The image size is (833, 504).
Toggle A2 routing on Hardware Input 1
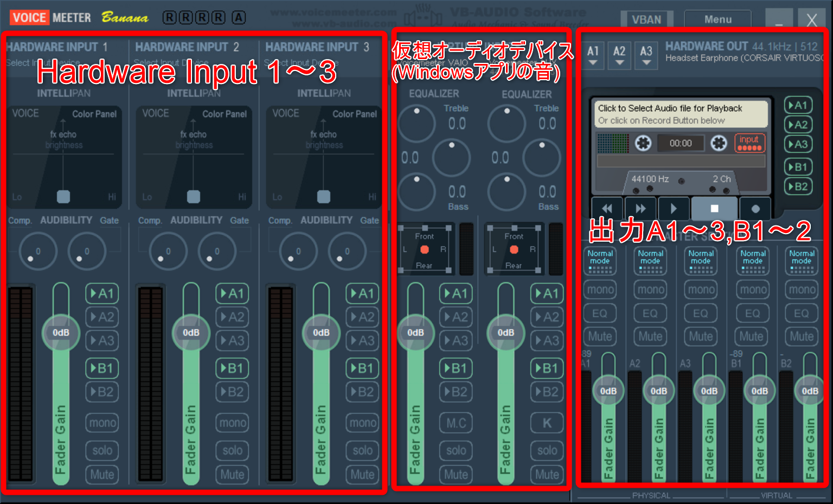pos(102,317)
